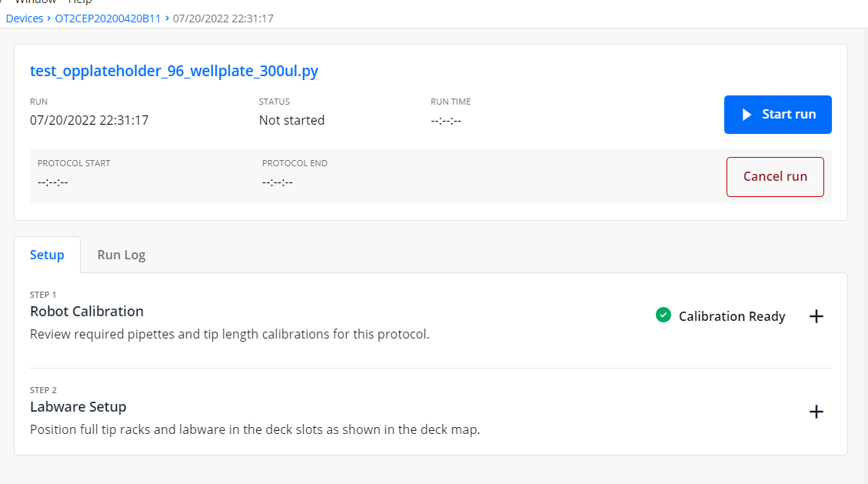This screenshot has width=868, height=484.
Task: Cancel the current run
Action: pyautogui.click(x=775, y=176)
